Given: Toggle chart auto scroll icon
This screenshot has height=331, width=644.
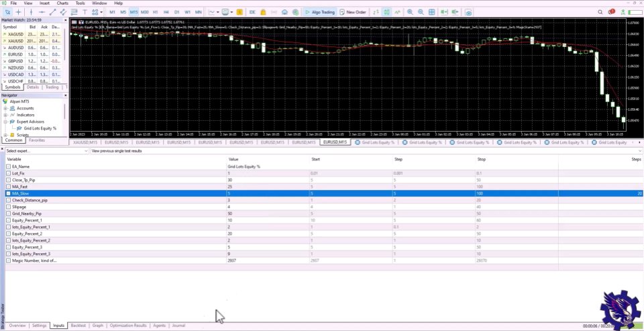Looking at the screenshot, I should coord(444,12).
